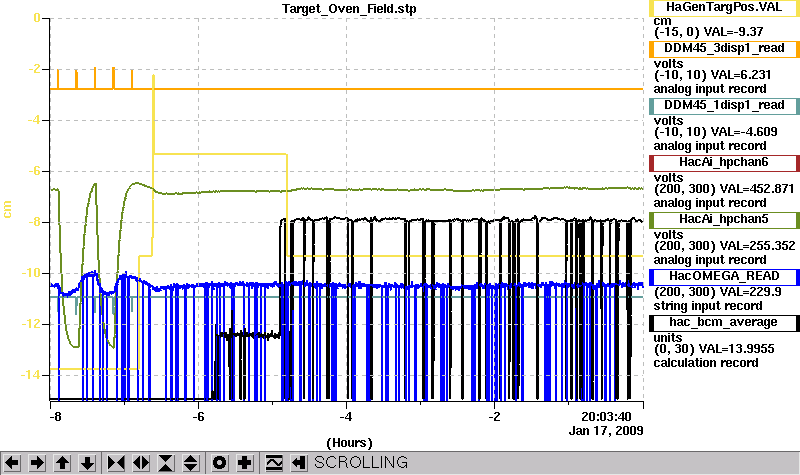The height and width of the screenshot is (475, 800).
Task: Click the VAL=-4.609 readout
Action: pos(744,132)
